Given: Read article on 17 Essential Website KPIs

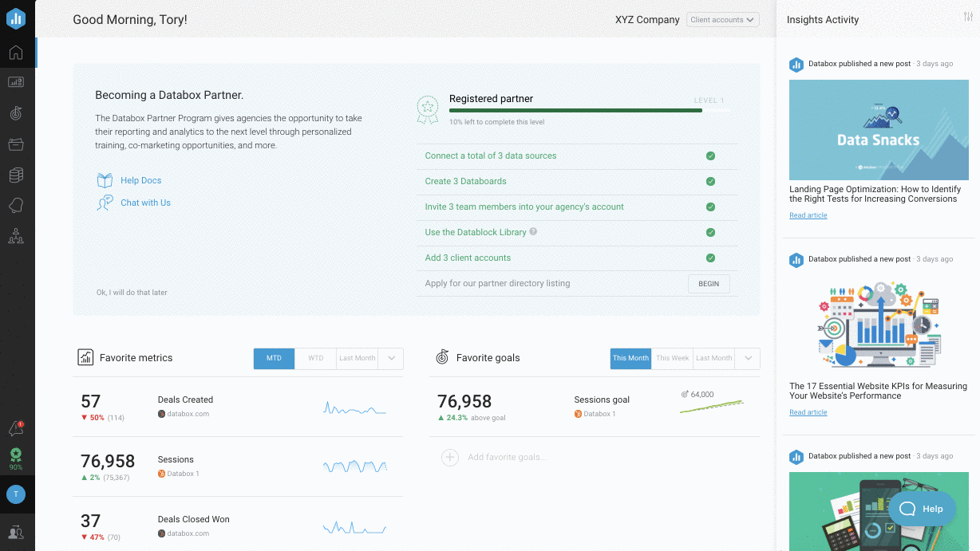Looking at the screenshot, I should tap(808, 412).
